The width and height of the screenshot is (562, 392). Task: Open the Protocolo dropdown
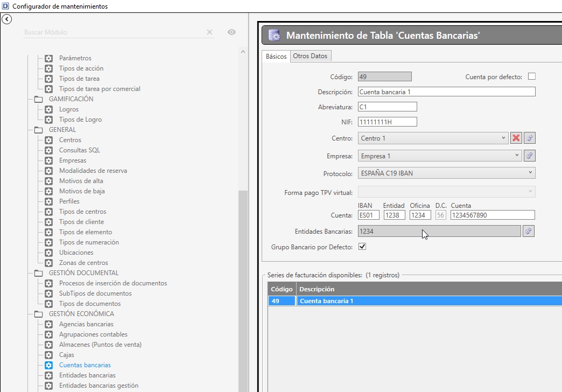(447, 173)
